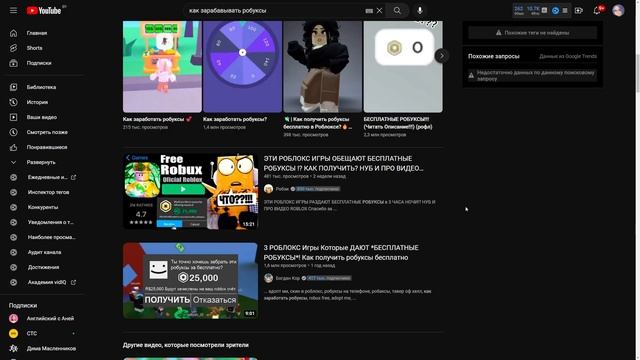Click the Похожие теги не найдены notice
This screenshot has height=360, width=640.
[x=532, y=33]
